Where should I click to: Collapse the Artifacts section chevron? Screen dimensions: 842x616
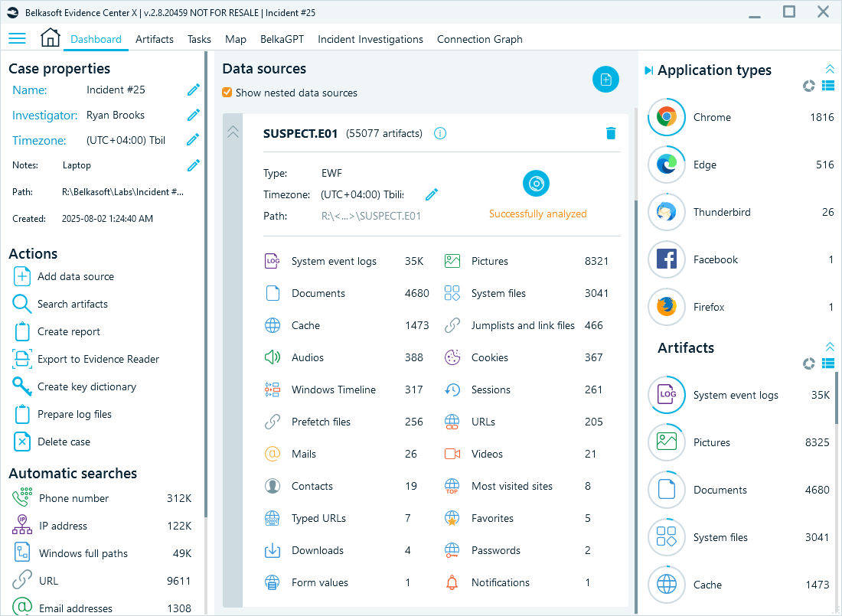[x=830, y=347]
